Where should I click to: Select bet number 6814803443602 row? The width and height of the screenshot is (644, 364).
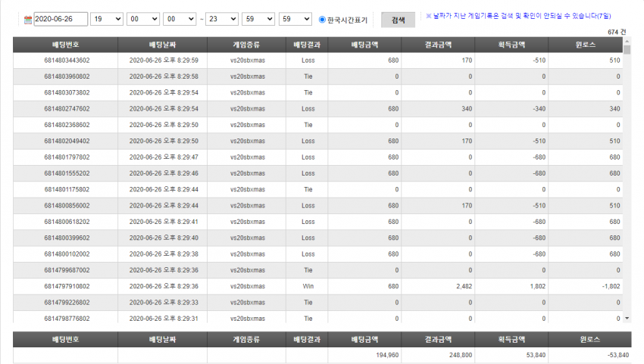(x=318, y=61)
